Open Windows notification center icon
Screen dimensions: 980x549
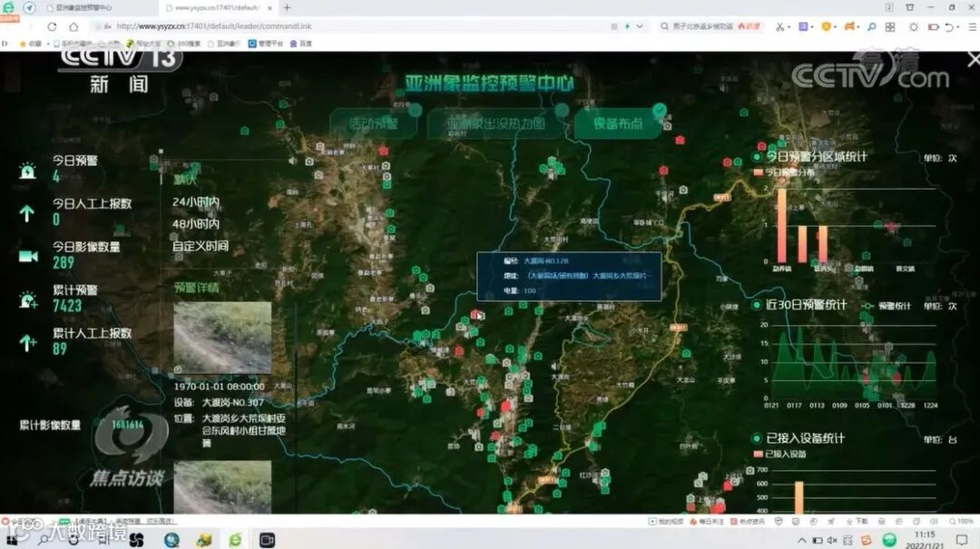tap(962, 540)
